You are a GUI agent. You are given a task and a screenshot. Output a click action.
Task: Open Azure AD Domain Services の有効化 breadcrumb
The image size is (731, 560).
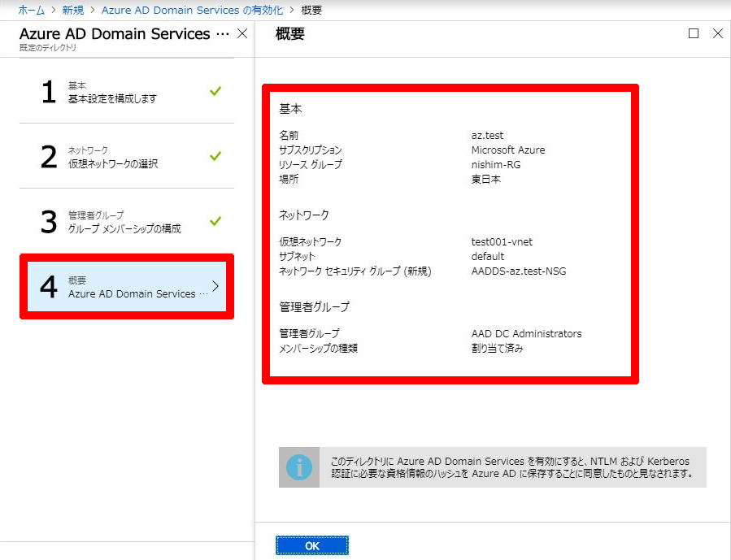point(192,10)
